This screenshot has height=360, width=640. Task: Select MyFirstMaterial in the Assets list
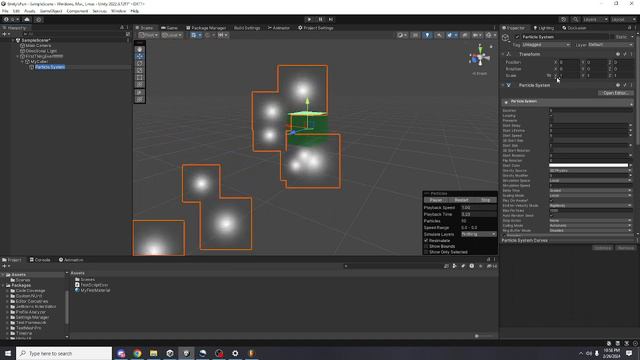(x=92, y=290)
